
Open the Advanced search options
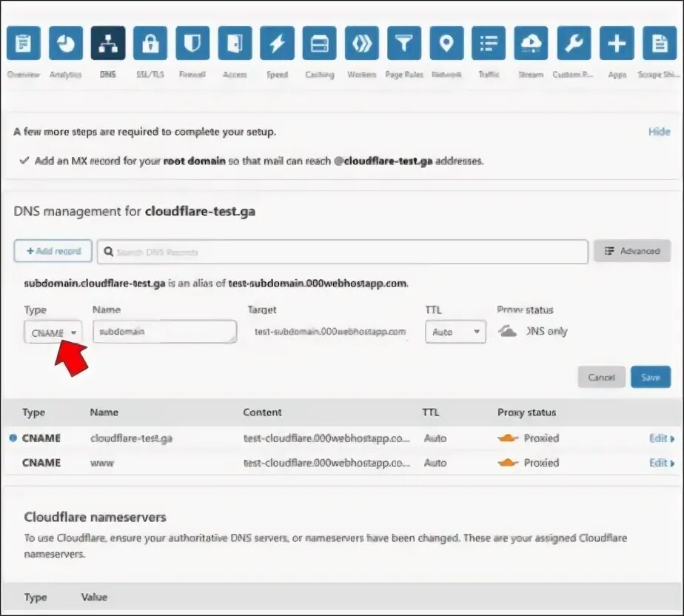click(x=632, y=251)
